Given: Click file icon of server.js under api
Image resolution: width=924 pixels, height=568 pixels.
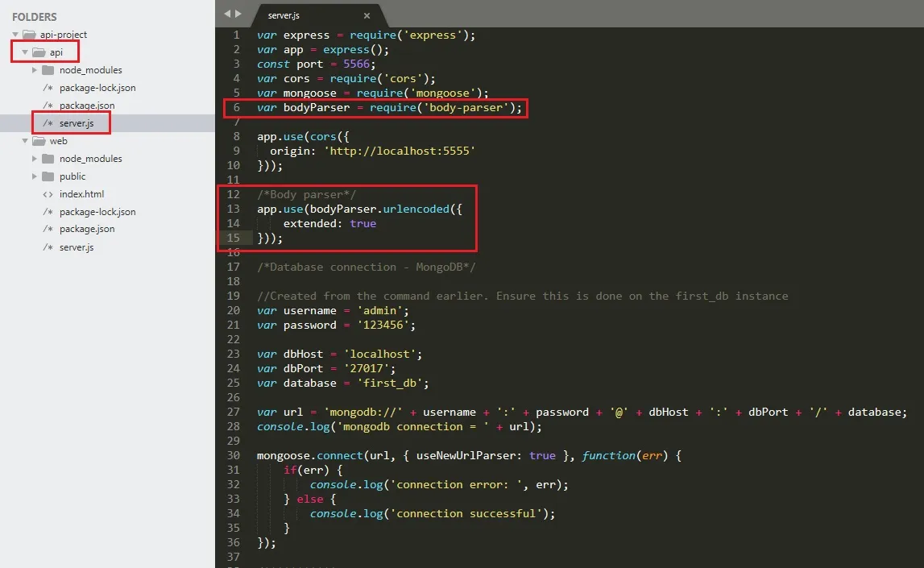Looking at the screenshot, I should (x=48, y=123).
